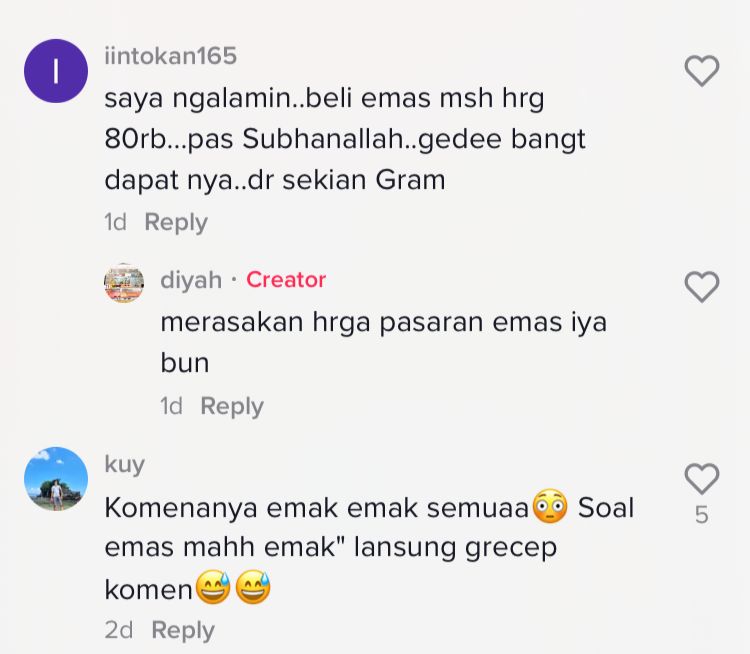Reply to diyah's creator comment
Viewport: 750px width, 654px height.
pos(232,406)
